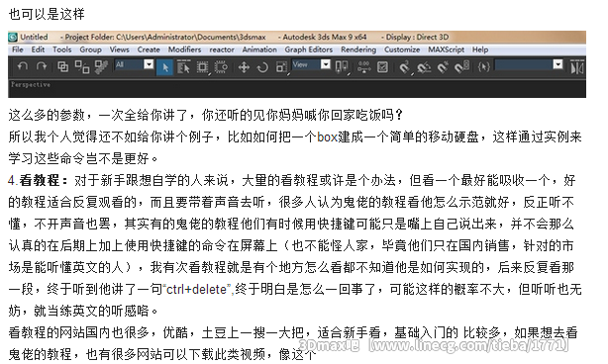Open the Views menu
The height and width of the screenshot is (364, 608).
coord(120,49)
